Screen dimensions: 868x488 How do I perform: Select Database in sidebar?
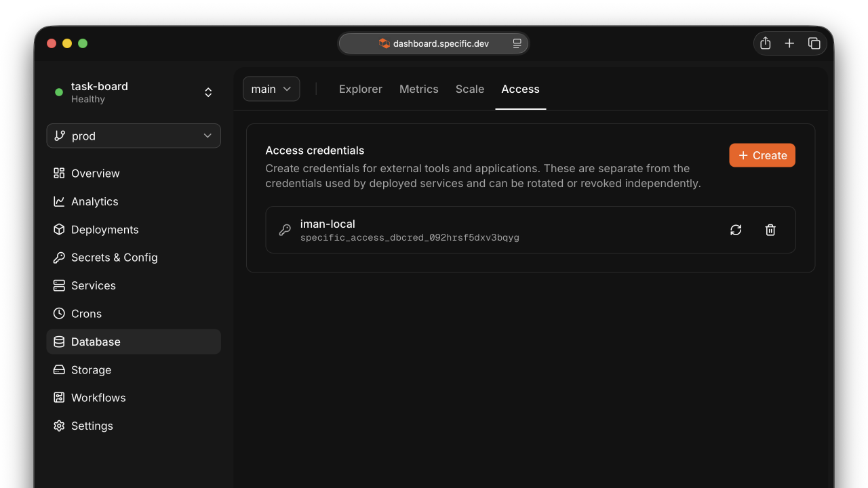coord(134,342)
